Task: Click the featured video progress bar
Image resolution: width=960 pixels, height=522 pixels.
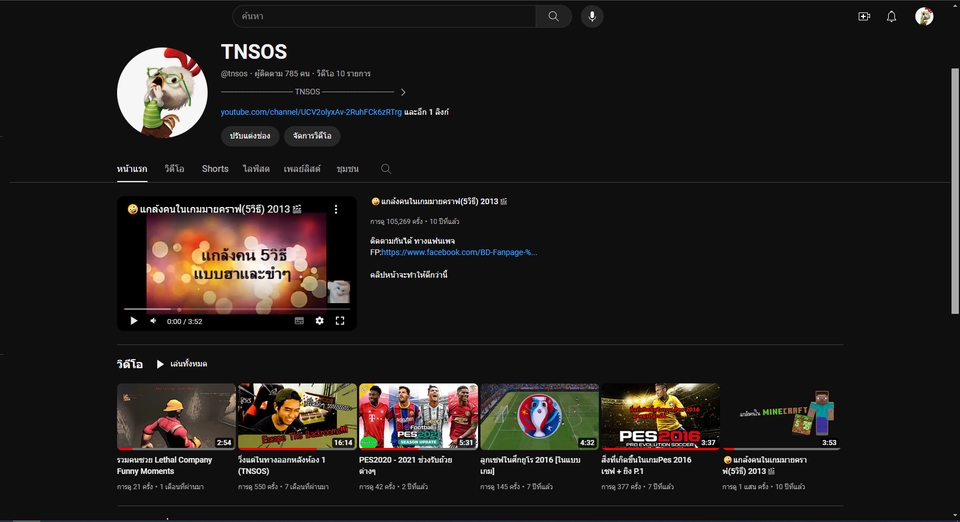Action: pyautogui.click(x=237, y=309)
